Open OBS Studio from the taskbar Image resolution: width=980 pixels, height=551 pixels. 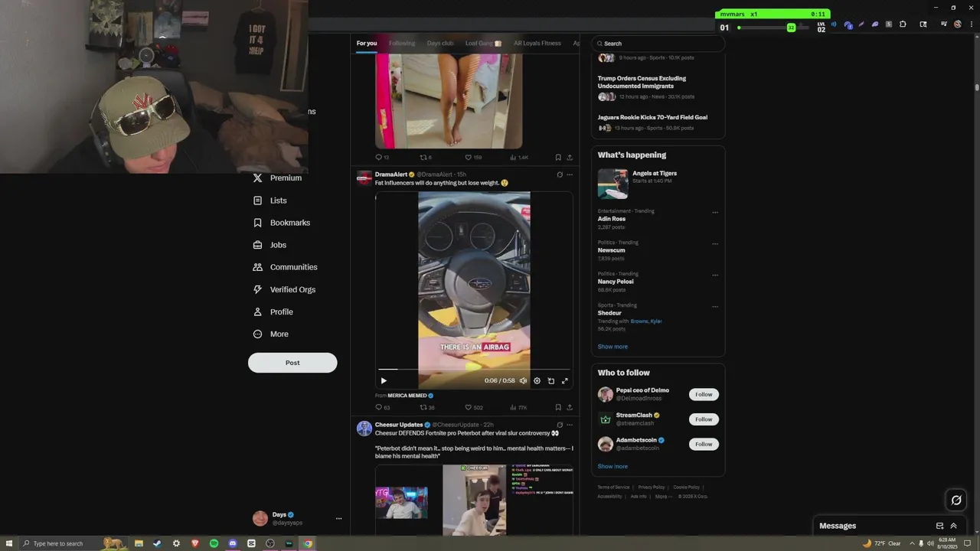click(x=270, y=543)
